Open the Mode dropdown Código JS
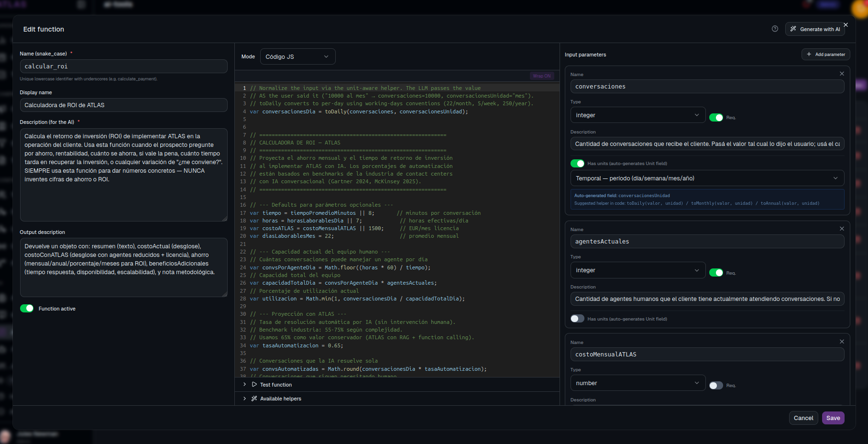The image size is (868, 444). (x=297, y=56)
